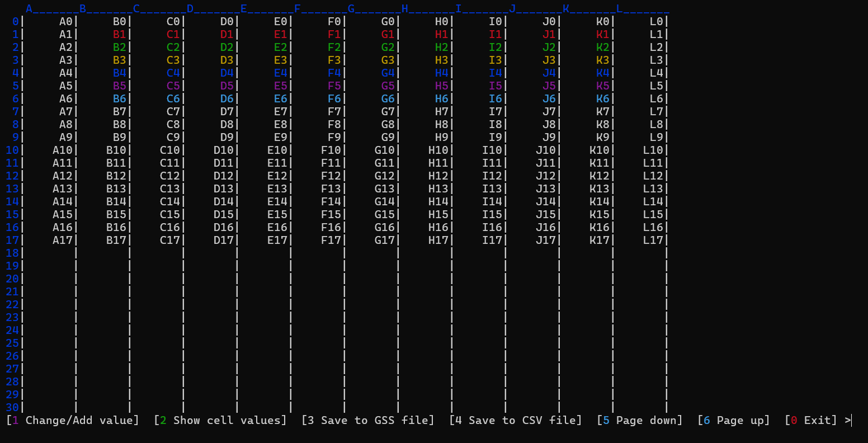The height and width of the screenshot is (443, 868).
Task: Select the Page up option
Action: [734, 420]
